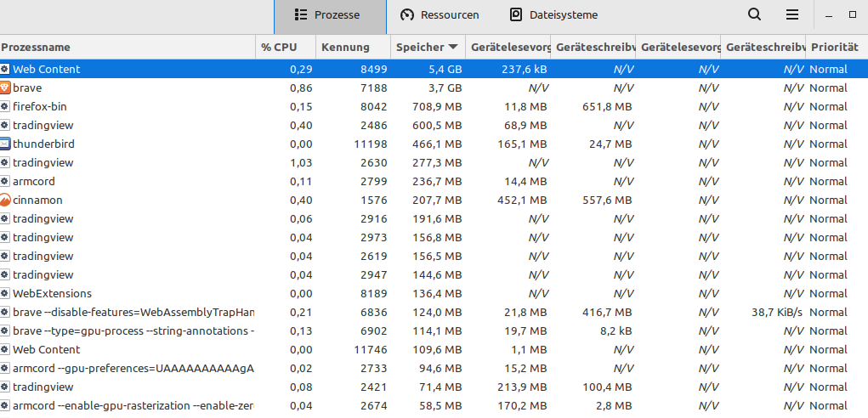Open the hamburger menu button
This screenshot has height=418, width=868.
coord(792,15)
